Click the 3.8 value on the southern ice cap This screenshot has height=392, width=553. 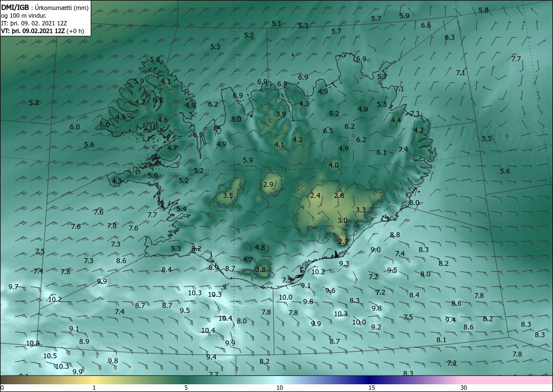(x=260, y=270)
